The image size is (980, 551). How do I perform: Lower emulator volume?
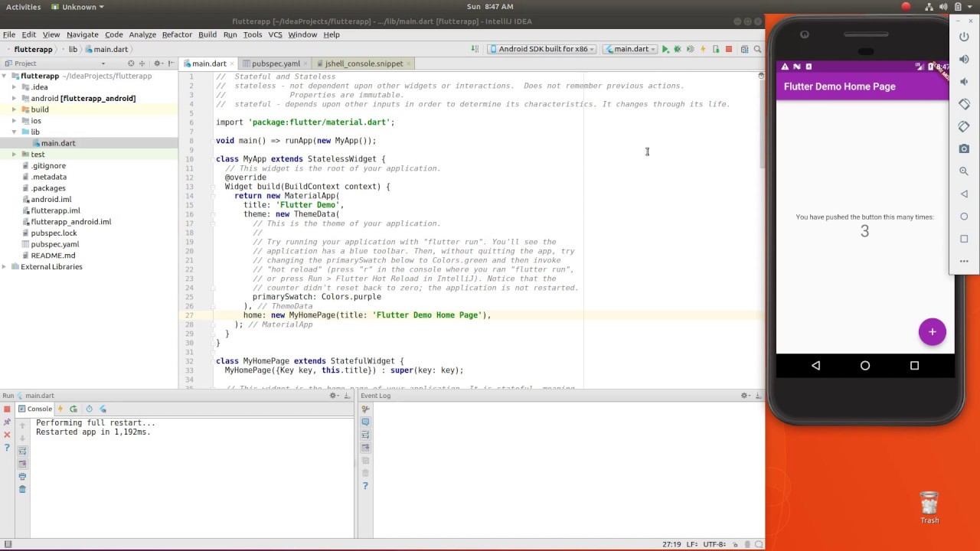tap(964, 82)
